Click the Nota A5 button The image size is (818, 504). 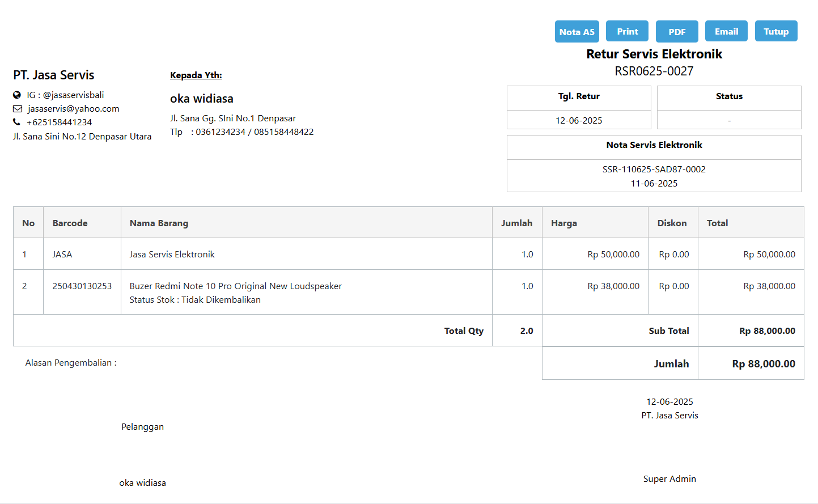577,32
